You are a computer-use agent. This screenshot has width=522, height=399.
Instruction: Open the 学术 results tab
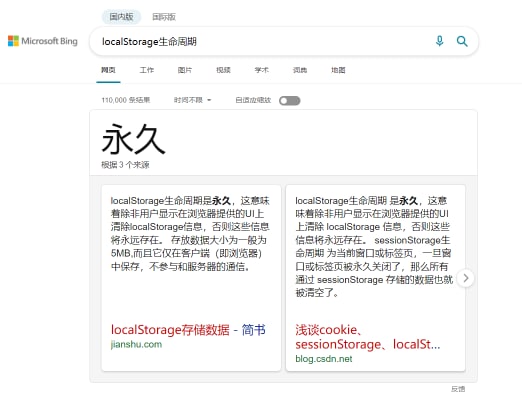click(262, 70)
